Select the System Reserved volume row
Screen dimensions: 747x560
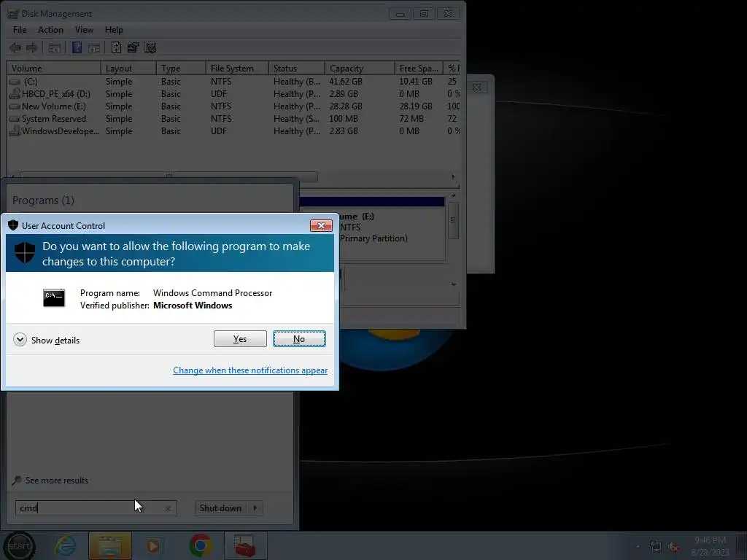point(233,119)
